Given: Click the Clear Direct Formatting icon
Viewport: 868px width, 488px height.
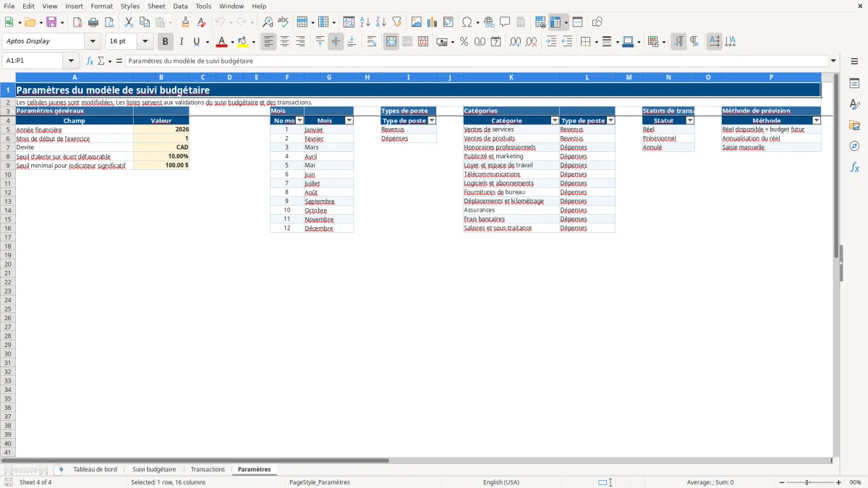Looking at the screenshot, I should [x=201, y=22].
